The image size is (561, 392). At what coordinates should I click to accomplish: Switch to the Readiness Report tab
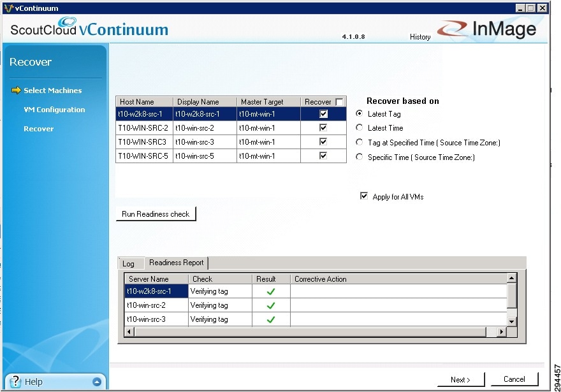tap(177, 263)
